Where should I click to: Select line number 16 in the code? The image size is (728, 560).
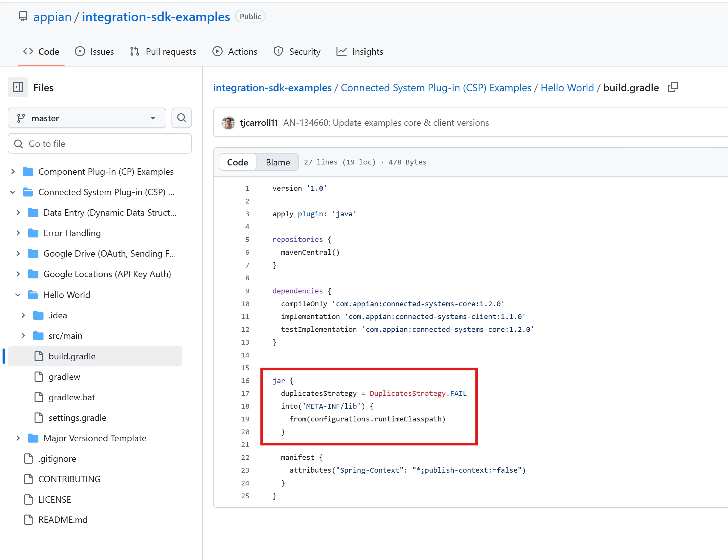coord(245,381)
